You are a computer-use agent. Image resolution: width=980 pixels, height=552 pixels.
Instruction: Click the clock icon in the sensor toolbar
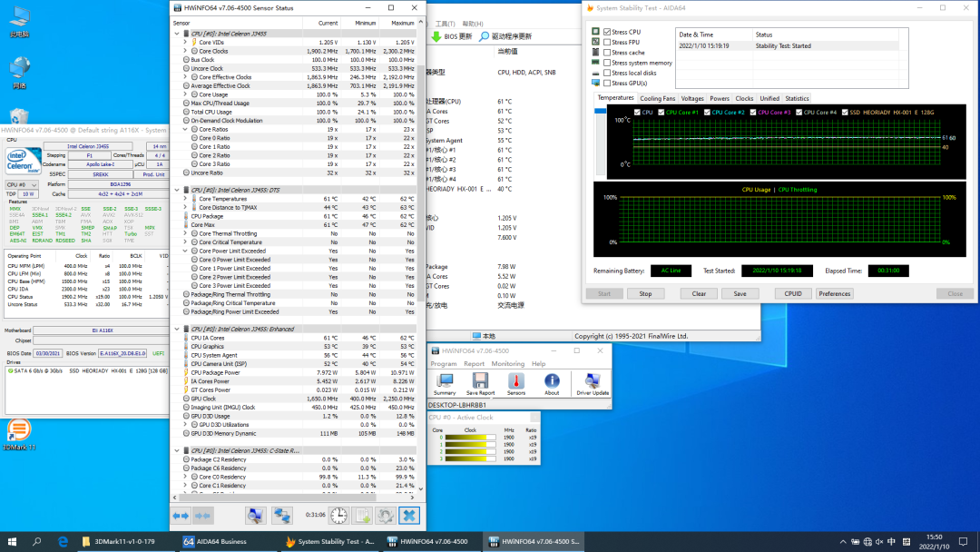click(338, 516)
